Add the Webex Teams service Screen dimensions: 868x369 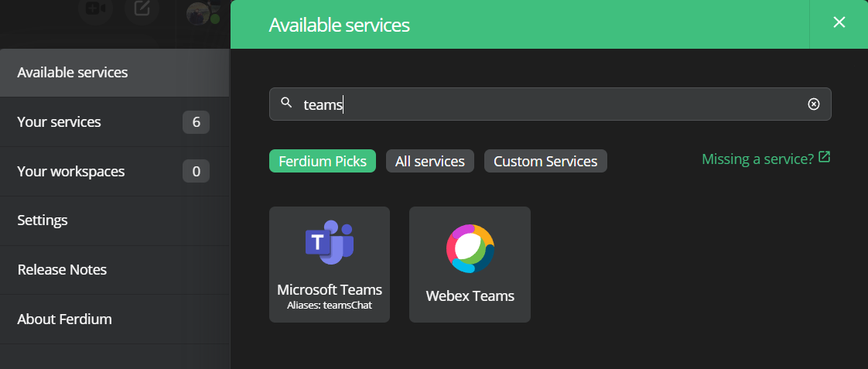click(470, 265)
